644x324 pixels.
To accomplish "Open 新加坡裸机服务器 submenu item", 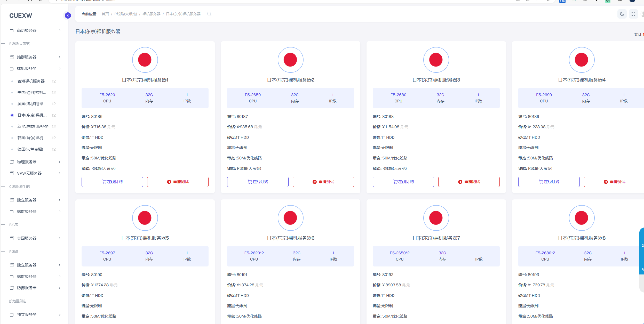I will tap(34, 127).
